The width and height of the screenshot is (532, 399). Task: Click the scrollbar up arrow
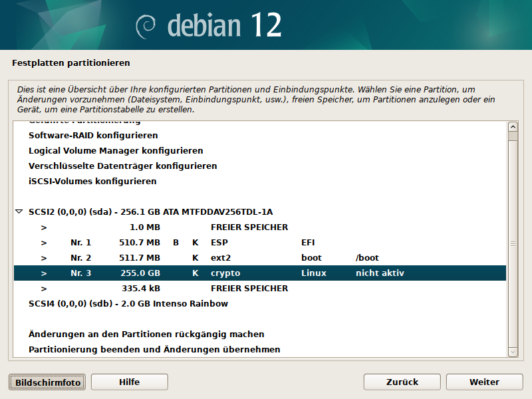pos(513,127)
